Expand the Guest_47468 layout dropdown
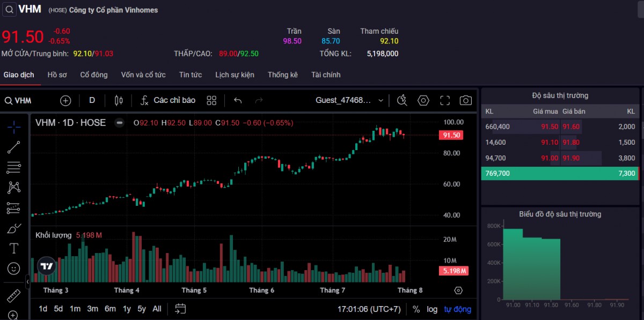Screen dimensions: 644x320 pyautogui.click(x=380, y=100)
